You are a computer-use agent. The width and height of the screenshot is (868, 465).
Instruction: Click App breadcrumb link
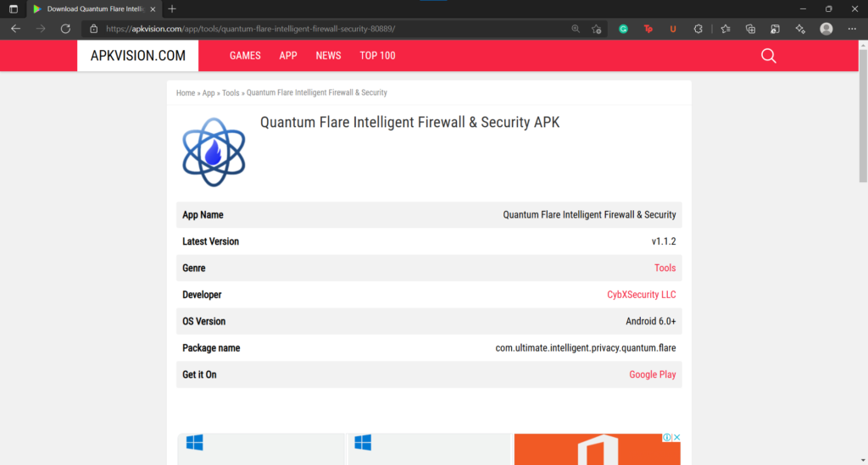point(209,93)
